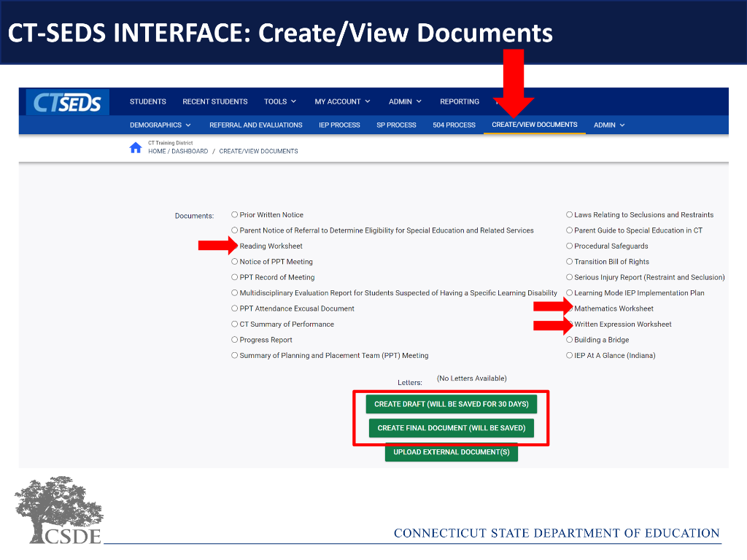Screen dimensions: 747x560
Task: Click Written Expression Worksheet label
Action: tap(623, 324)
